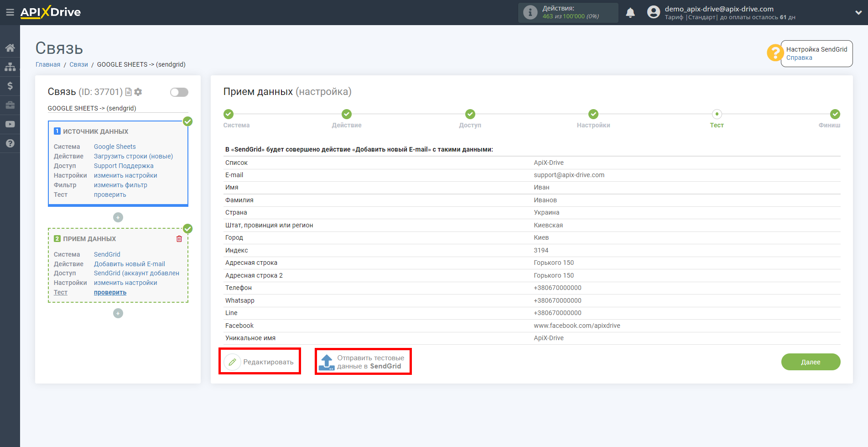
Task: Click the ИСТОЧНИК ДАННЫХ block header
Action: point(95,131)
